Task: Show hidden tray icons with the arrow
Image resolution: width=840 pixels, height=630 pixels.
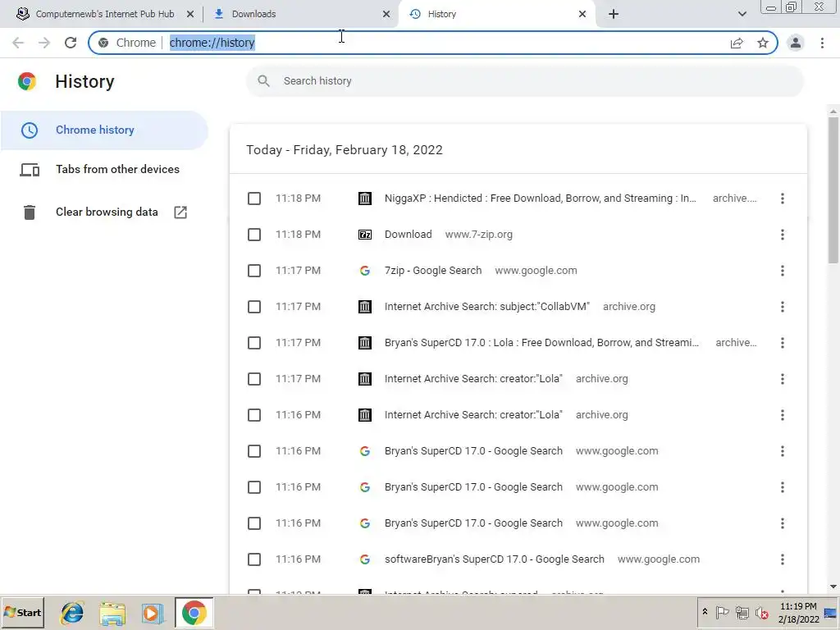Action: 705,612
